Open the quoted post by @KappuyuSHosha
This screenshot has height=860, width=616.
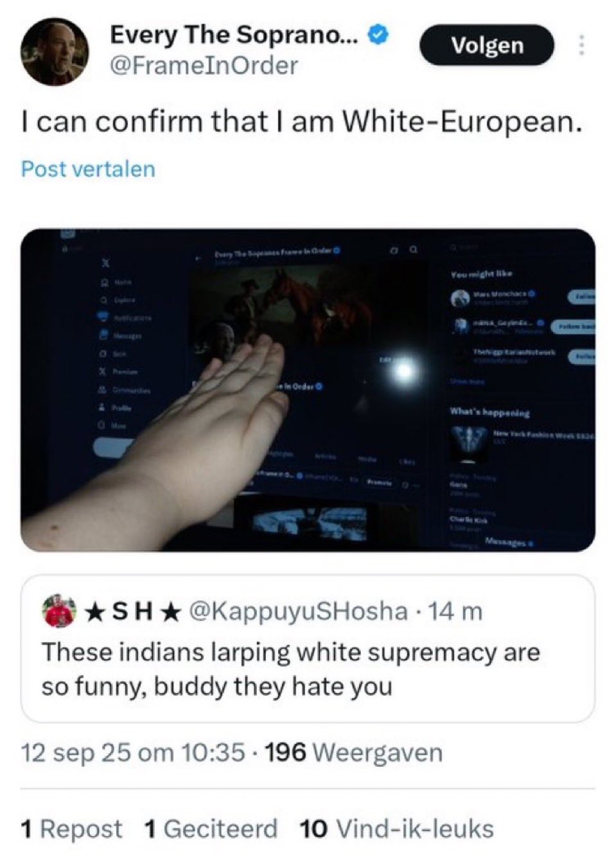(308, 648)
